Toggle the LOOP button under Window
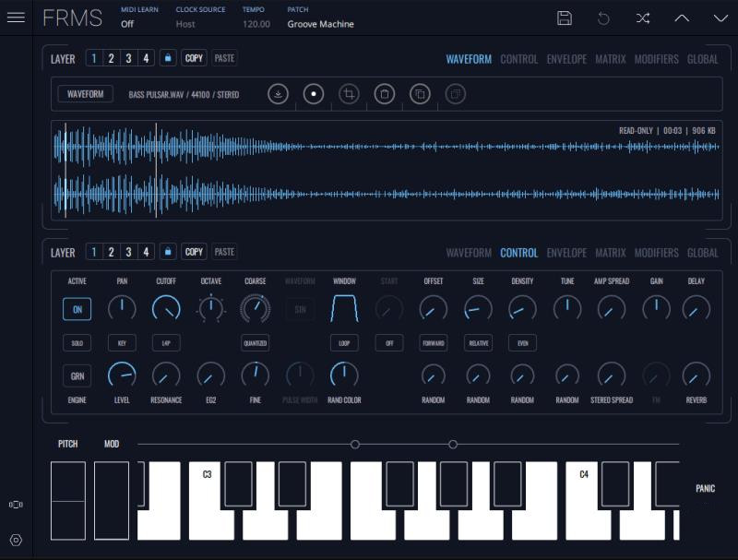 [x=344, y=343]
